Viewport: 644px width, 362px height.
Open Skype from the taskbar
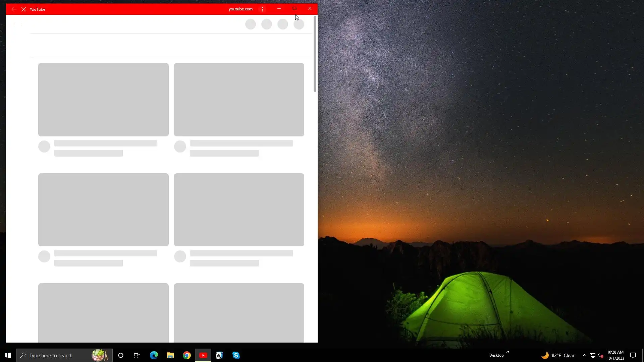pyautogui.click(x=236, y=355)
